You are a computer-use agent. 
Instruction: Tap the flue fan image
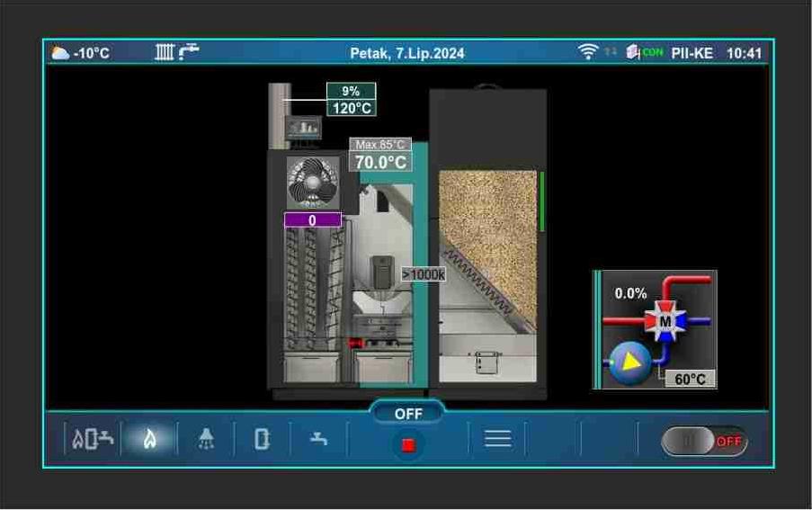pos(313,183)
